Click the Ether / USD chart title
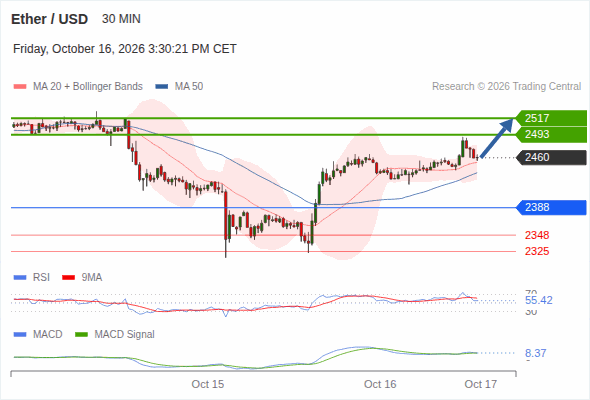Viewport: 590px width, 400px height. (49, 19)
